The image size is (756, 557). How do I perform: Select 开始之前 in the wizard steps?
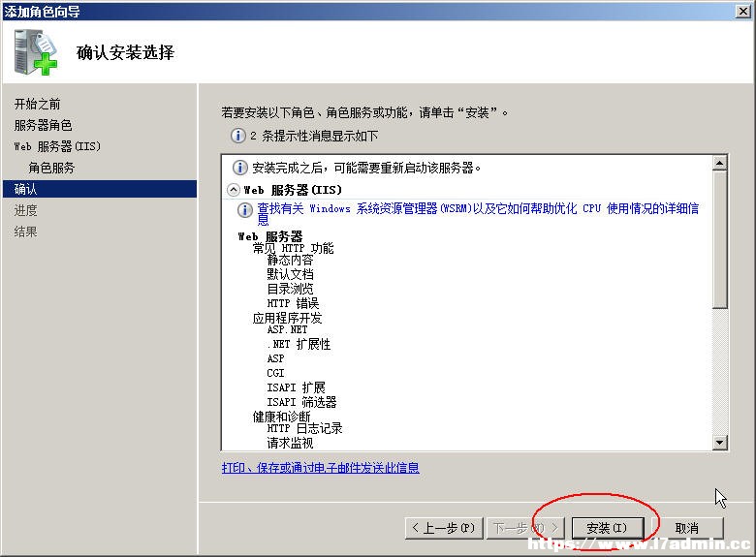pos(37,104)
